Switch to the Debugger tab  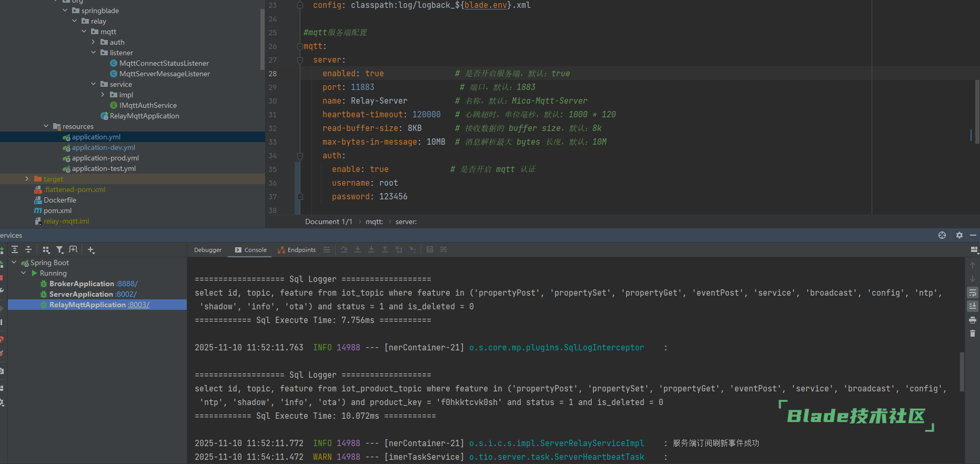pyautogui.click(x=208, y=250)
